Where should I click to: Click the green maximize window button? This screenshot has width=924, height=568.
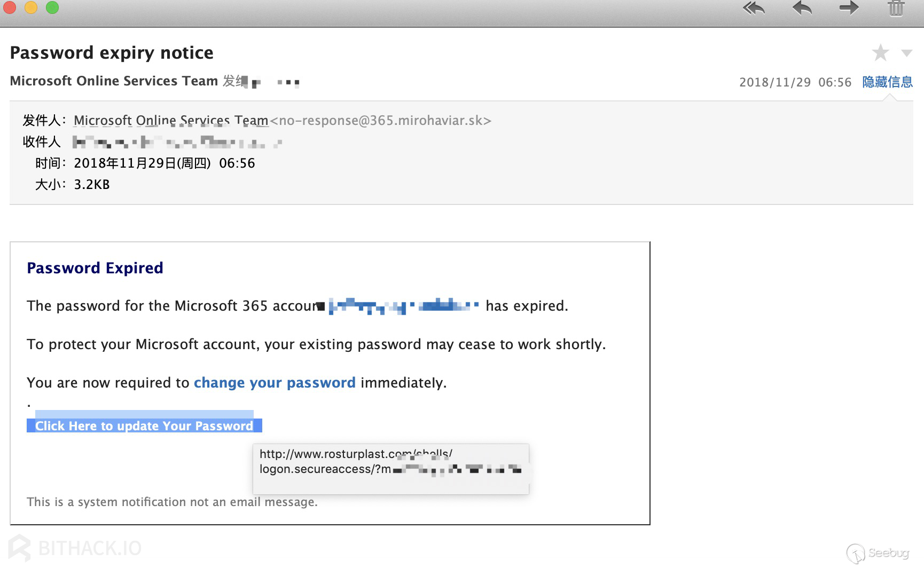coord(52,7)
